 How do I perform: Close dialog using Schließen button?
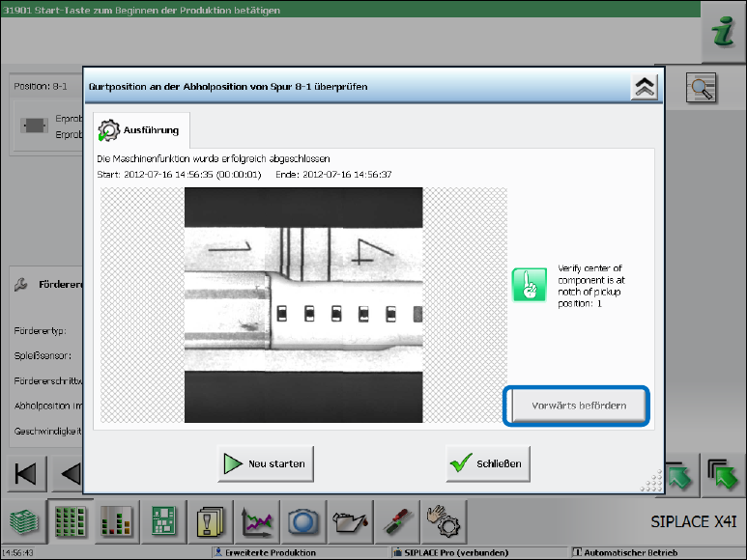487,463
